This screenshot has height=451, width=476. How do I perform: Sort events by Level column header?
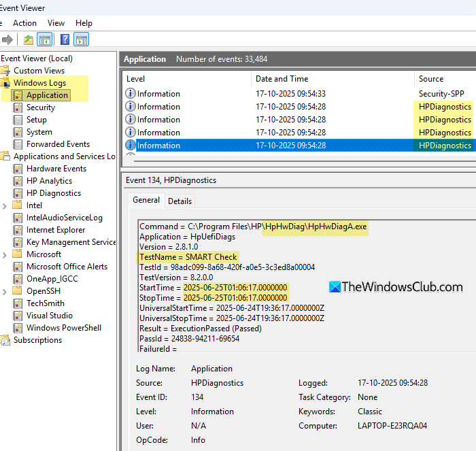coord(187,79)
